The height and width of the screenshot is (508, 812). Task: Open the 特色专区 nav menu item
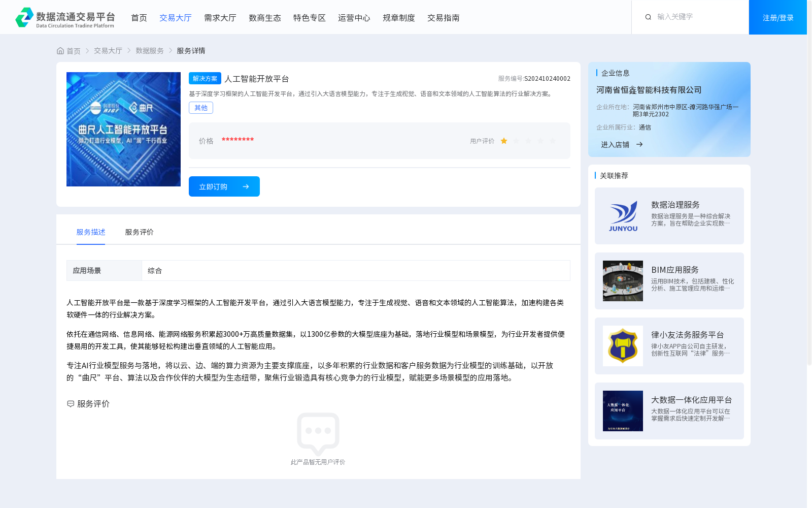tap(310, 18)
